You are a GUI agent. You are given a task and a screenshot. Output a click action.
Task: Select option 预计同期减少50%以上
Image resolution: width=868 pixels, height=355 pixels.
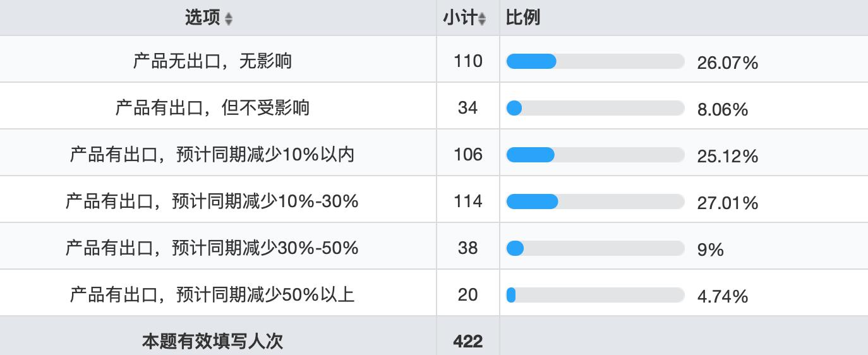[x=212, y=295]
